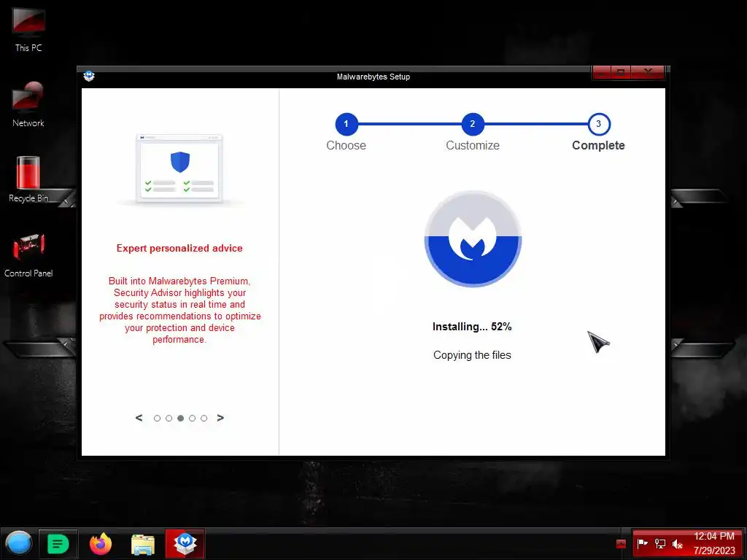Select the Control Panel desktop icon

(x=28, y=254)
